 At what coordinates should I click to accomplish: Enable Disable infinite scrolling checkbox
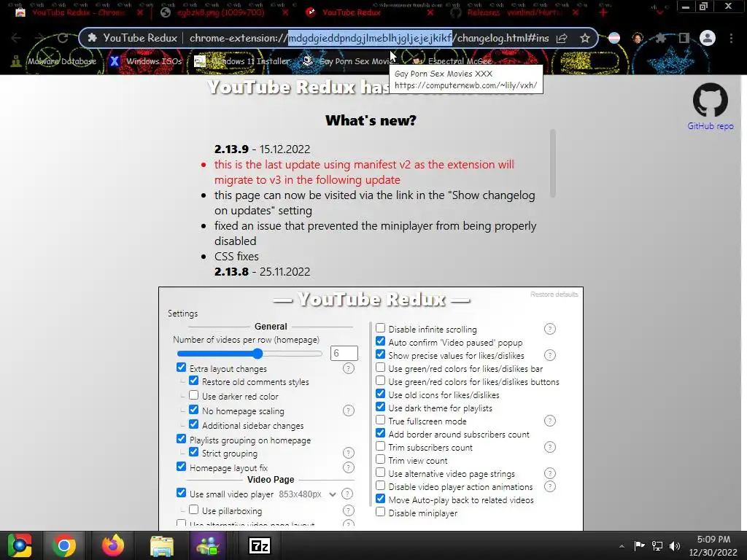point(380,328)
